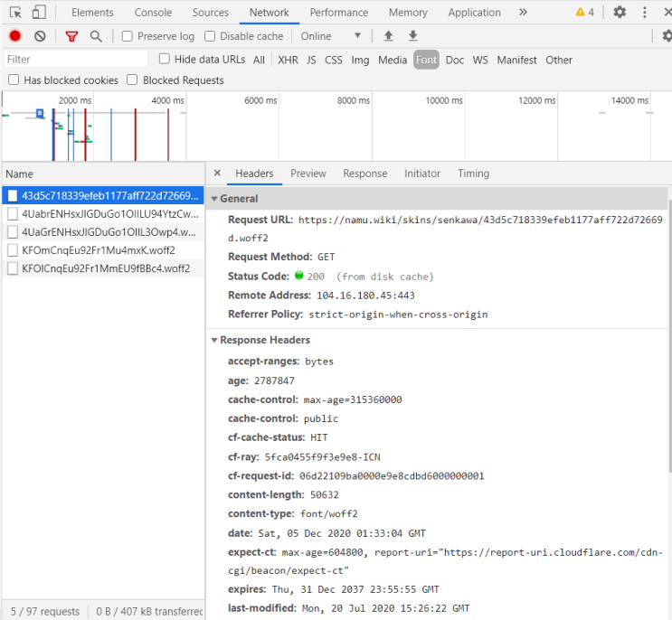Select request KFOlCnqEu92Fr1MmEU9fBBc4.woff2

103,268
